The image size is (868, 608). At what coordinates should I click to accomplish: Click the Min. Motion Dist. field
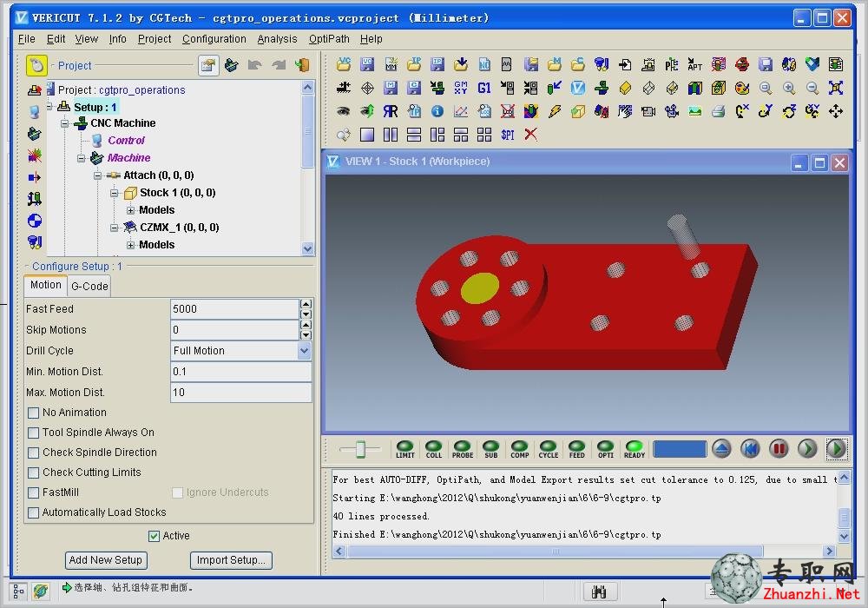click(x=240, y=371)
